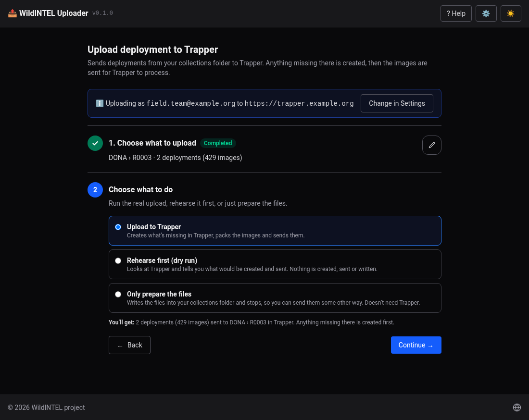The height and width of the screenshot is (420, 529).
Task: Click the © 2026 WildINTEL project footer text
Action: click(46, 408)
